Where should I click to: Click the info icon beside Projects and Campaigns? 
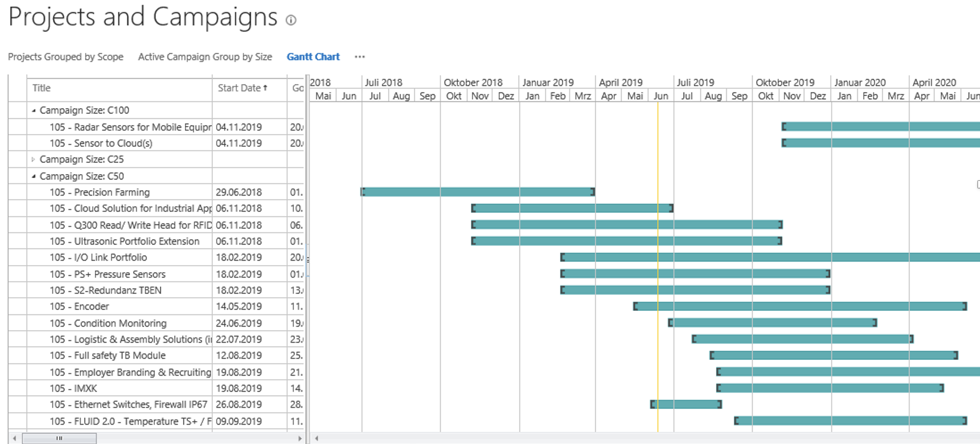tap(291, 20)
